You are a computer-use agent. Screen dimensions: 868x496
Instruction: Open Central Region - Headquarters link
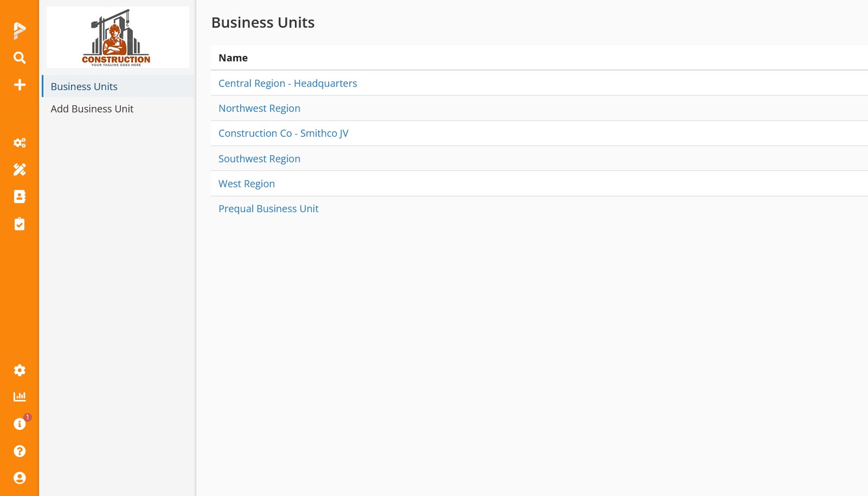(288, 83)
